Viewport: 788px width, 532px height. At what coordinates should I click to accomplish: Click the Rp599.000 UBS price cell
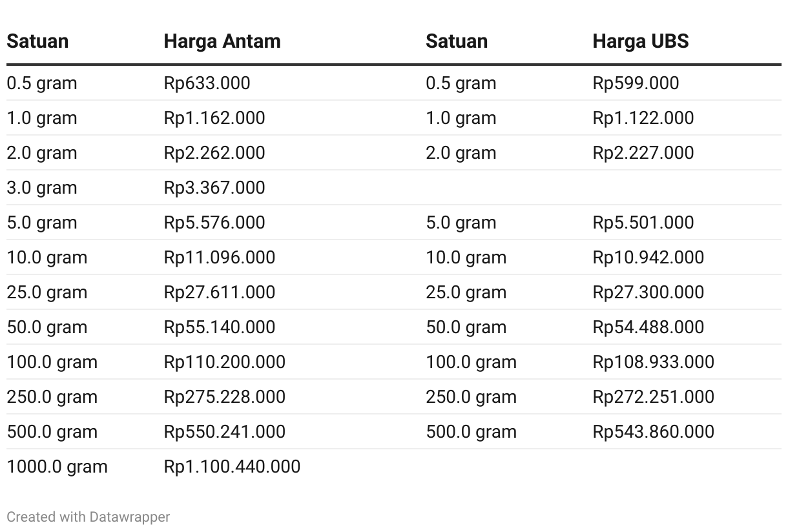(x=636, y=83)
